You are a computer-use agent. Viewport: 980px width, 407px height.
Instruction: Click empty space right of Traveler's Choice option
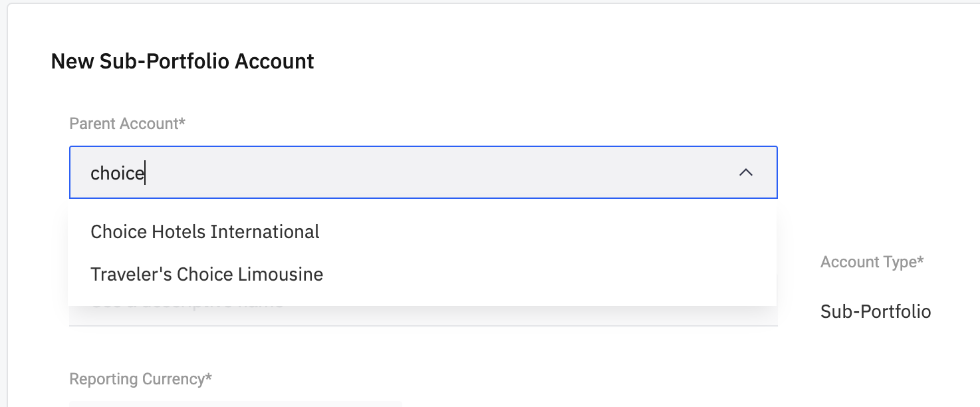[545, 274]
